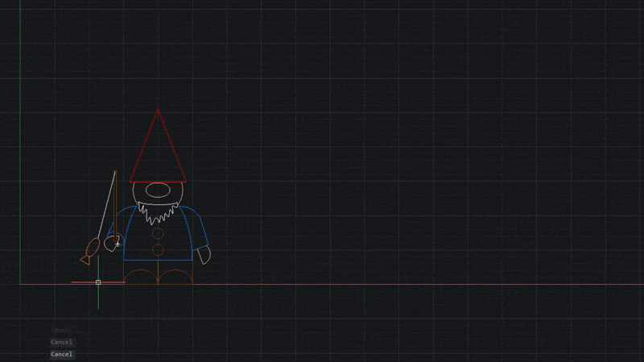Click the crosshair pickbox square
Viewport: 644px width, 362px height.
coord(98,282)
